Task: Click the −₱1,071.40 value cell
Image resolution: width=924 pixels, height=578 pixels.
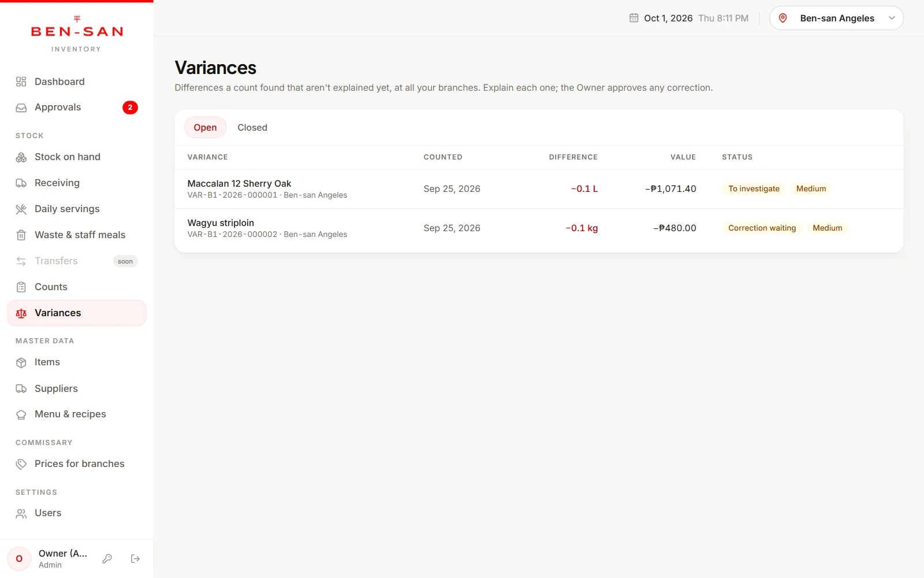Action: tap(670, 189)
